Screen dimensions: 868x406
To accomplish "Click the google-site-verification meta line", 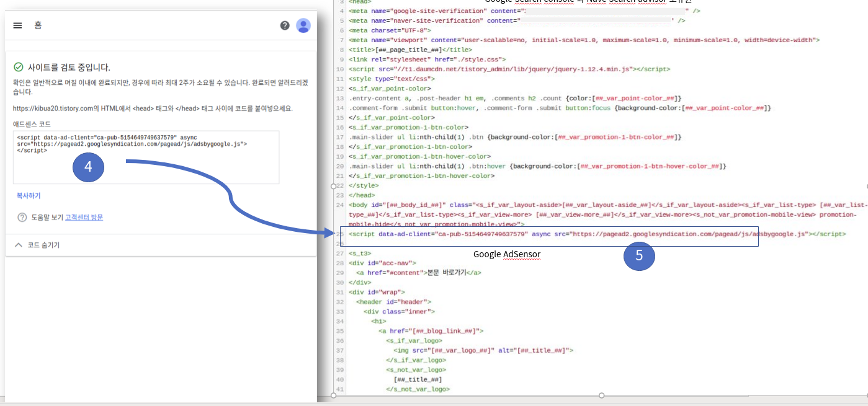I will click(x=525, y=11).
